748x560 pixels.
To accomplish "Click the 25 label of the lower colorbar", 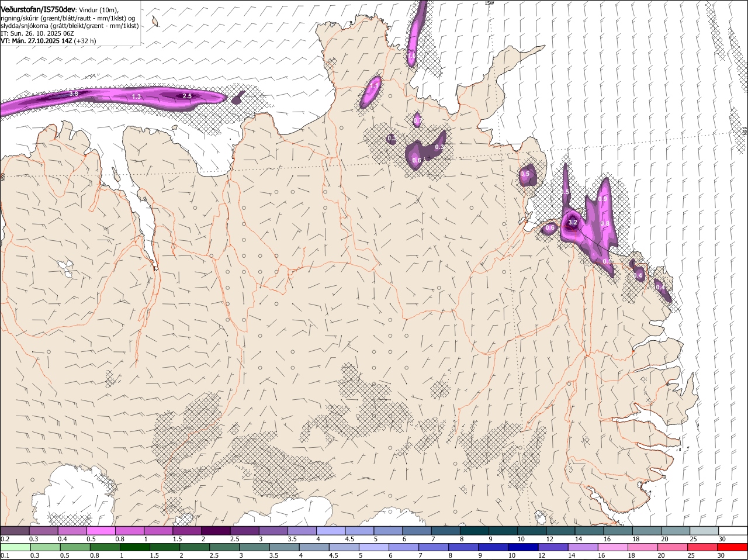I will point(691,556).
